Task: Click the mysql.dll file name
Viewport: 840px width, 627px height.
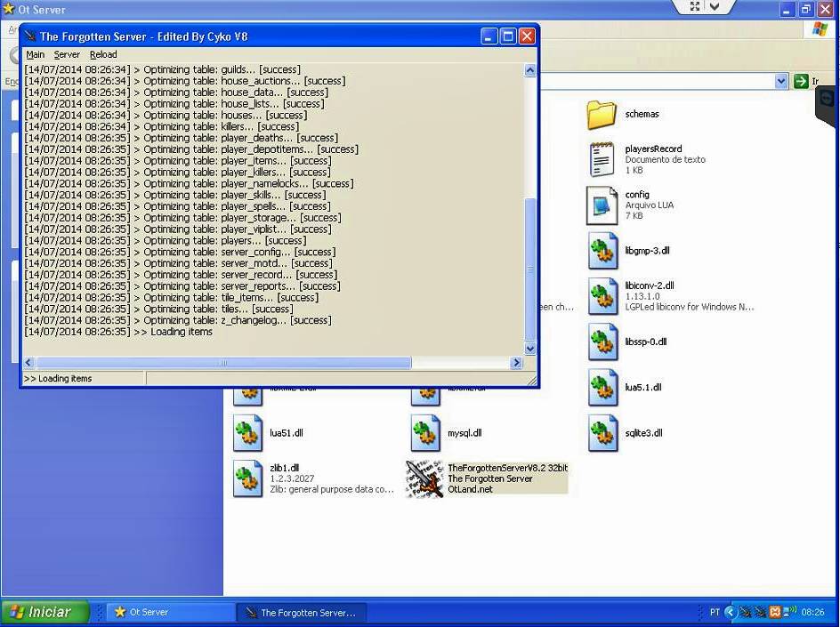Action: (464, 432)
